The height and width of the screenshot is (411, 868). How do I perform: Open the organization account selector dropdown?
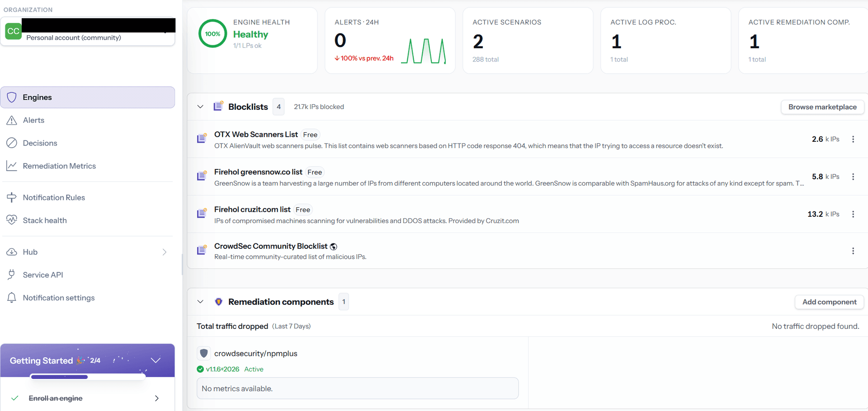[x=88, y=31]
